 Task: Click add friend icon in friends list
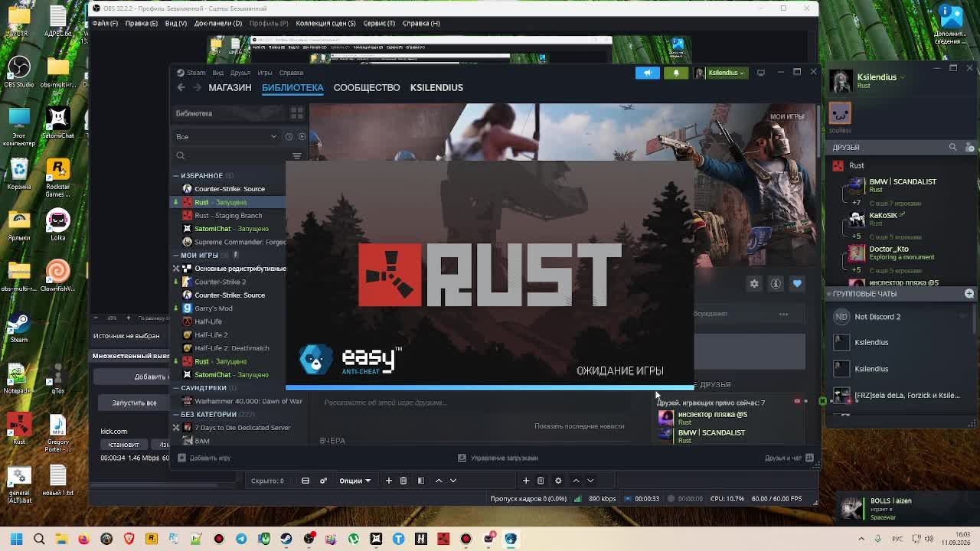point(969,147)
